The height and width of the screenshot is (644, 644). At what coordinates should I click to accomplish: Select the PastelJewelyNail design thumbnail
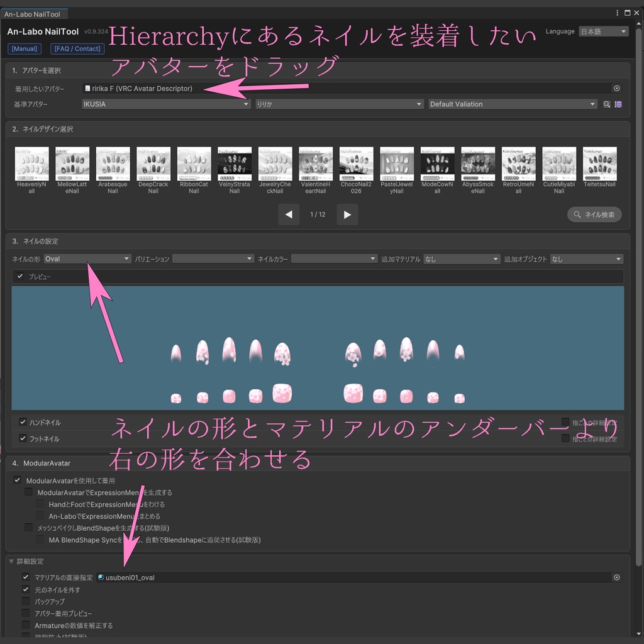[x=397, y=164]
